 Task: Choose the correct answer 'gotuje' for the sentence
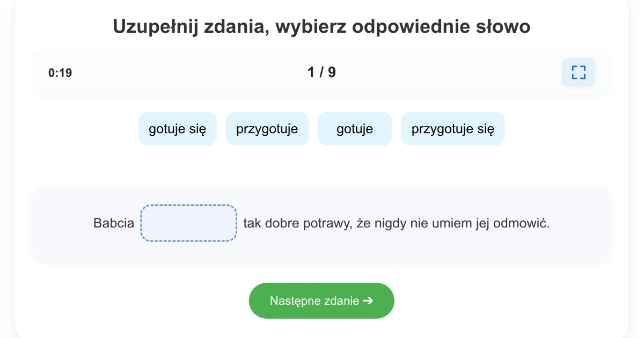click(x=355, y=129)
